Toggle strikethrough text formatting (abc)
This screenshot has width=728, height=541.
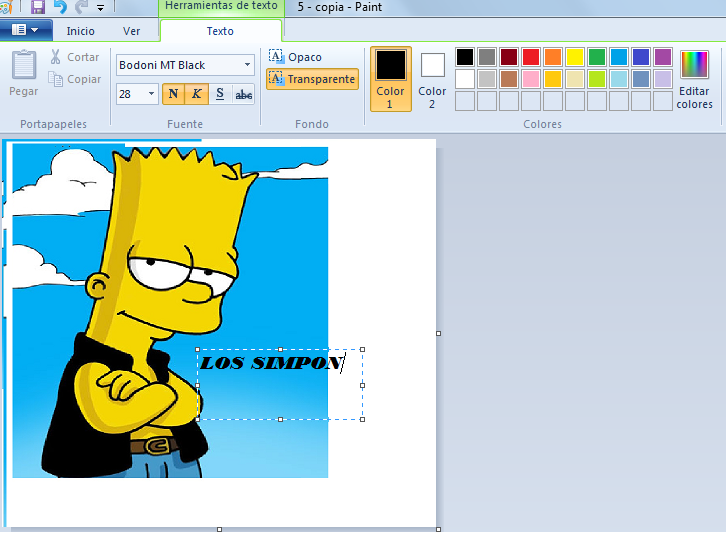[x=243, y=94]
